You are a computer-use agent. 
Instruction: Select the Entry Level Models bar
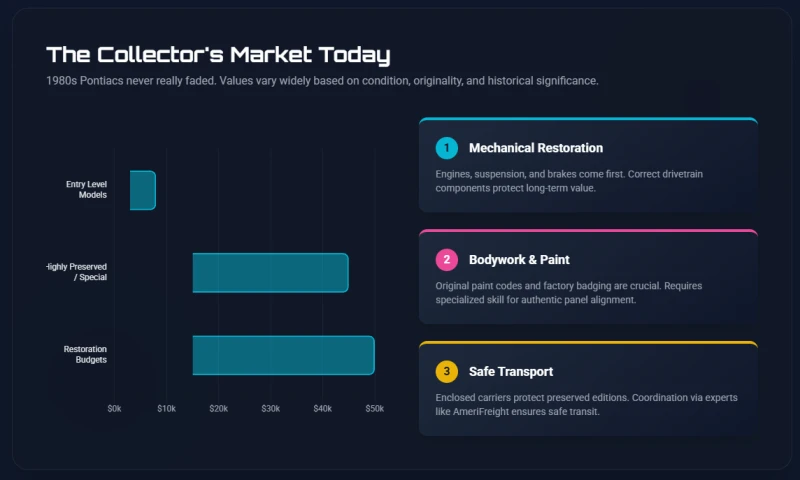coord(143,190)
